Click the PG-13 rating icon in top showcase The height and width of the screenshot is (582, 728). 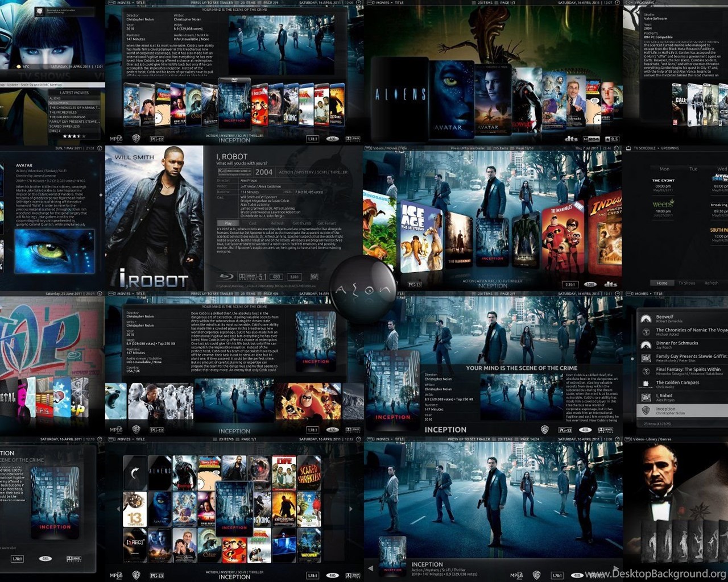click(156, 138)
